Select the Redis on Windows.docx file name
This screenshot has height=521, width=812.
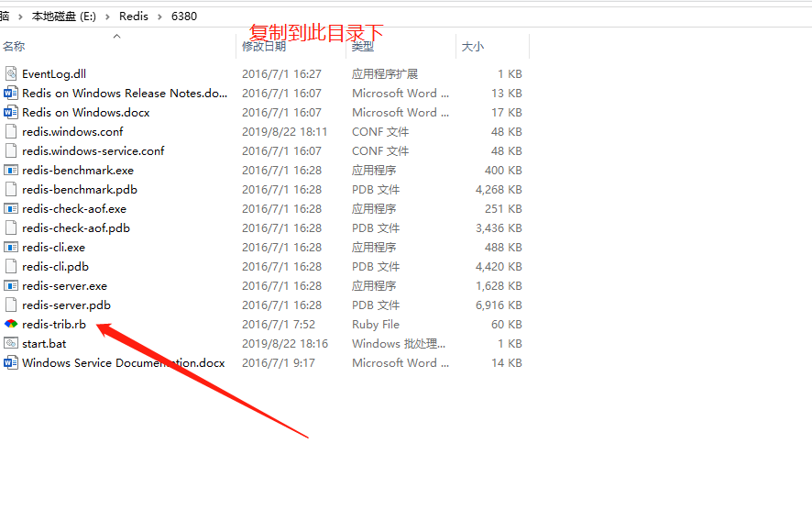[x=85, y=113]
